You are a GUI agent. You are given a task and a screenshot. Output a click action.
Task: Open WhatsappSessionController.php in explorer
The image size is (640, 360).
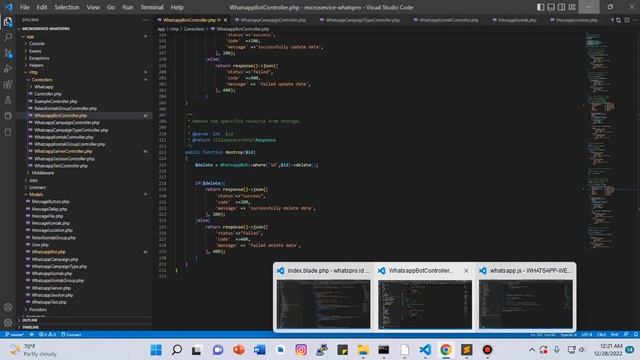coord(64,159)
